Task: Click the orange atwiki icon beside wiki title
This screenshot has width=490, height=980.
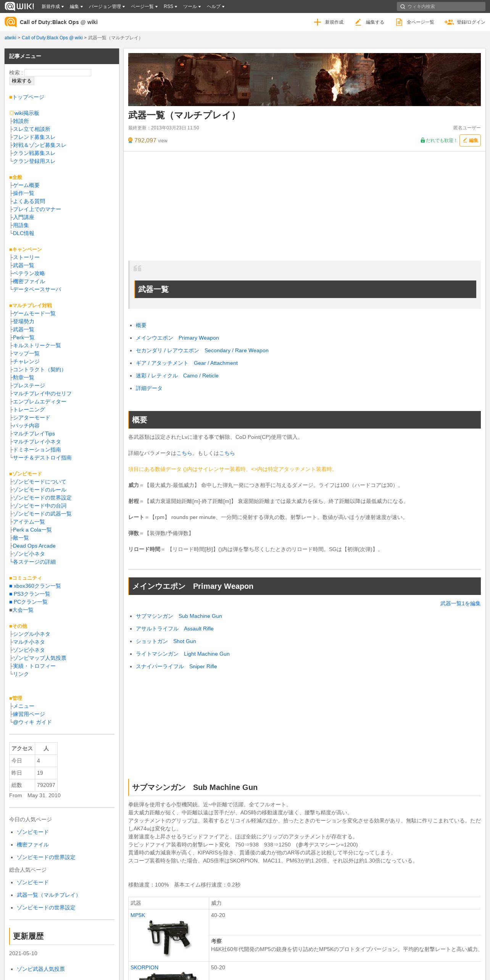Action: point(11,22)
